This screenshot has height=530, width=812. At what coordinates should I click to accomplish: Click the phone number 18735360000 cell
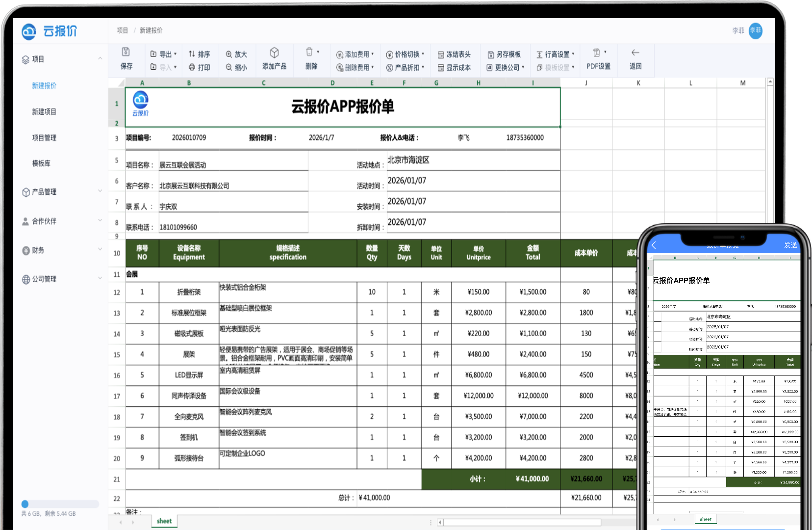[x=525, y=137]
